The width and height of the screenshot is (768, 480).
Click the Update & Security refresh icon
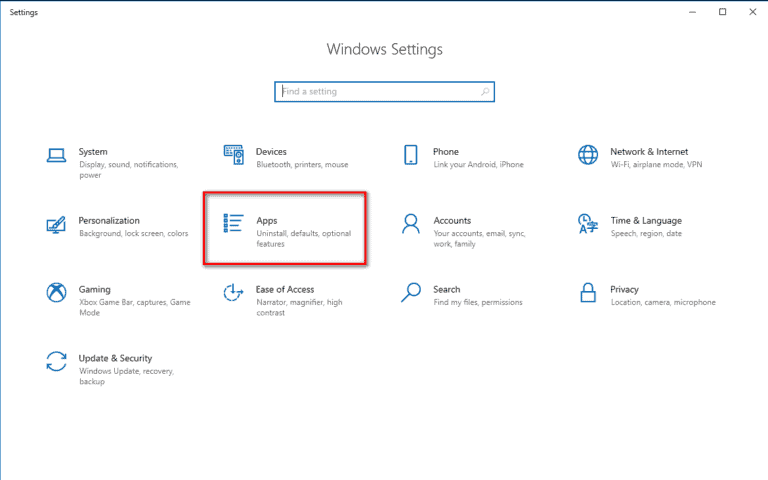(57, 360)
